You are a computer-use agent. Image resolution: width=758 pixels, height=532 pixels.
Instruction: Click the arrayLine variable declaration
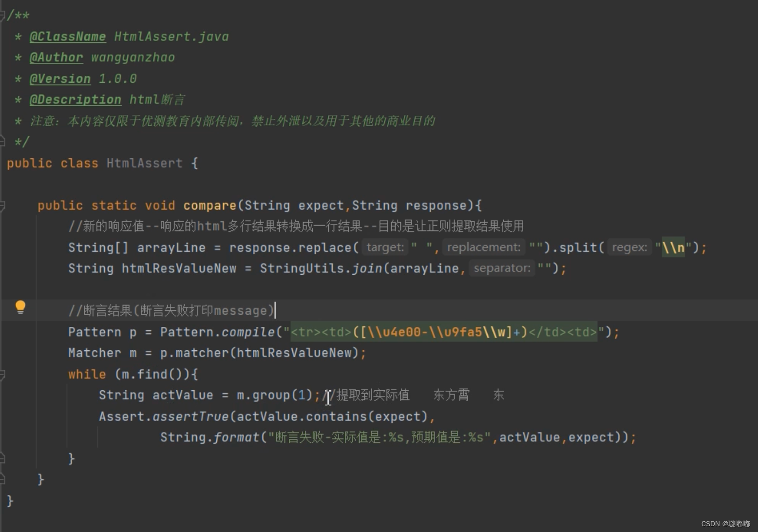click(171, 247)
